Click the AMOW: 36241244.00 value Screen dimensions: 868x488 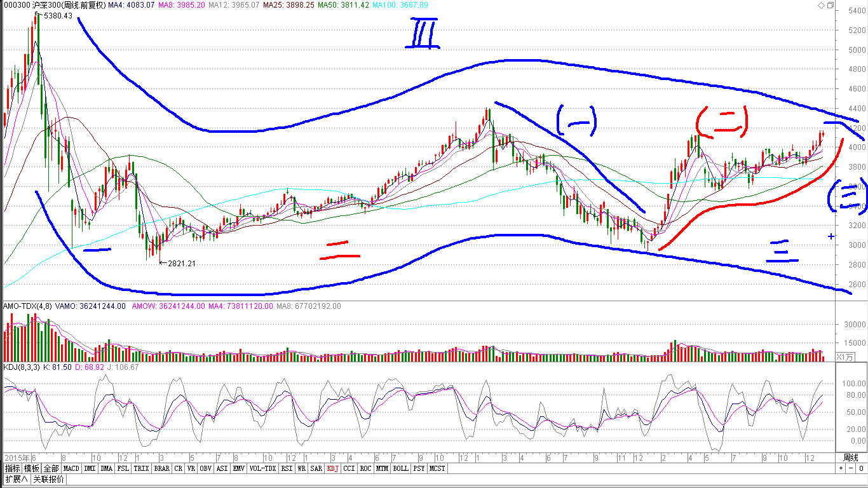coord(168,306)
